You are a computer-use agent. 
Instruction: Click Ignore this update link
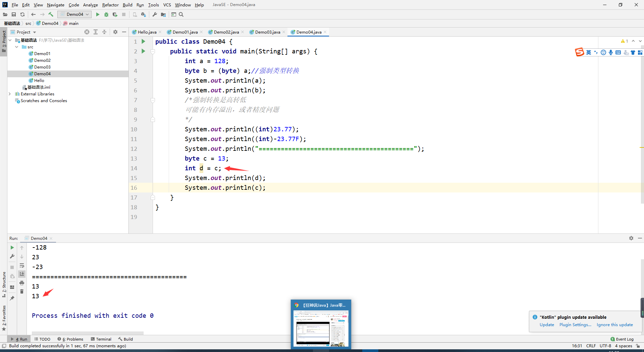coord(614,325)
